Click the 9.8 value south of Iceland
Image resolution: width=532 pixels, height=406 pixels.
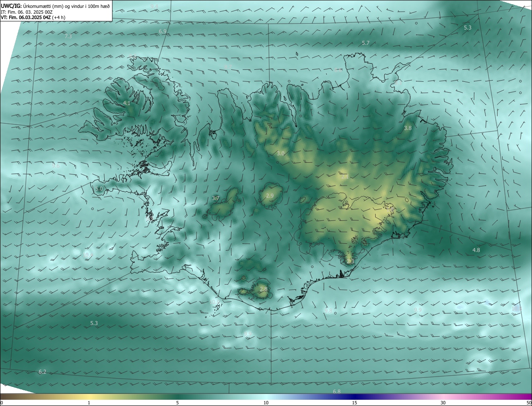(x=328, y=311)
